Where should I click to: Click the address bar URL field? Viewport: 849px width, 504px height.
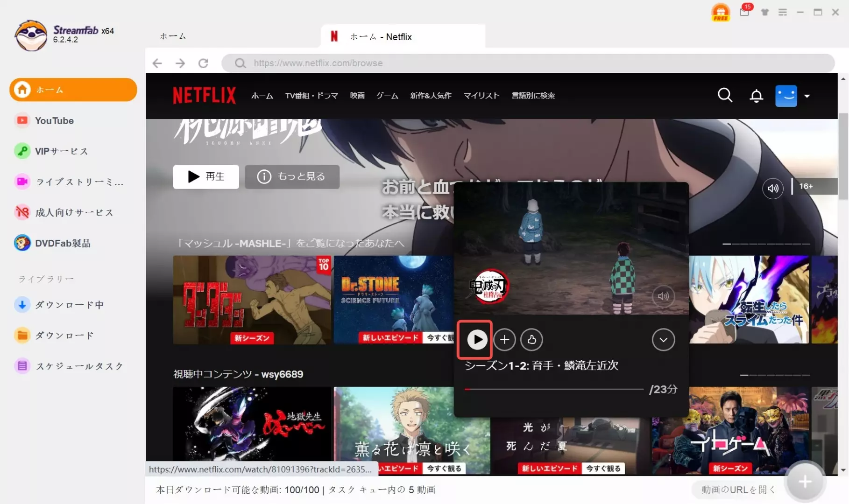click(x=528, y=63)
